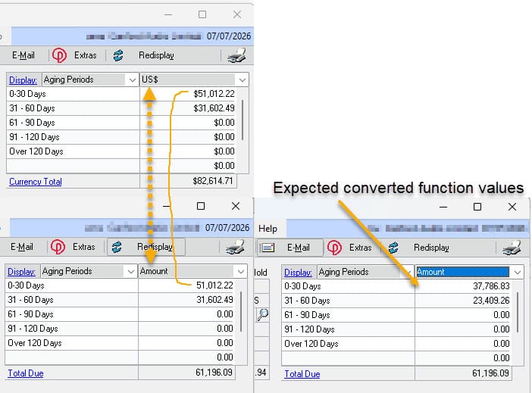This screenshot has height=393, width=532.
Task: Click the Display link in the top window
Action: [23, 80]
